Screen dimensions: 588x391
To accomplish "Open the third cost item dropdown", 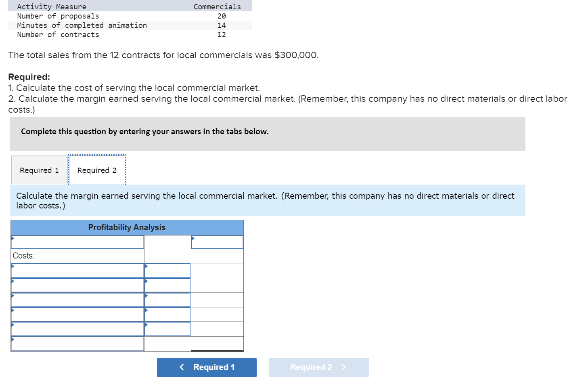I will (x=77, y=300).
